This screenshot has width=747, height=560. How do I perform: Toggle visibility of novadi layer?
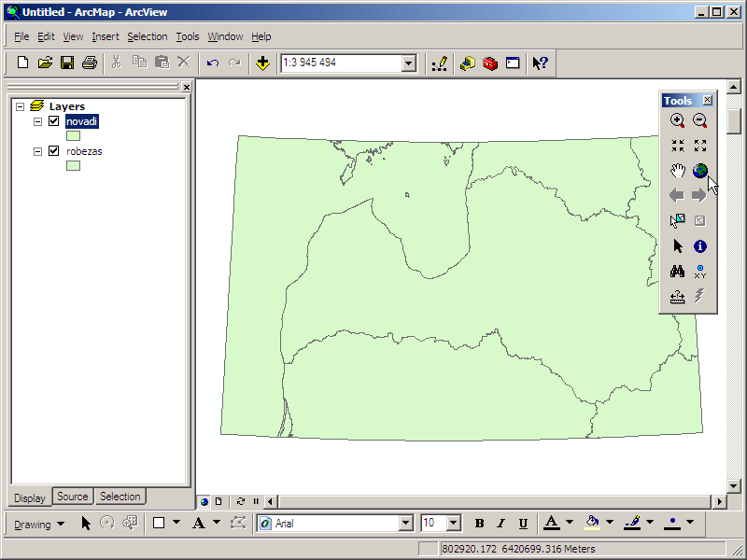(54, 121)
